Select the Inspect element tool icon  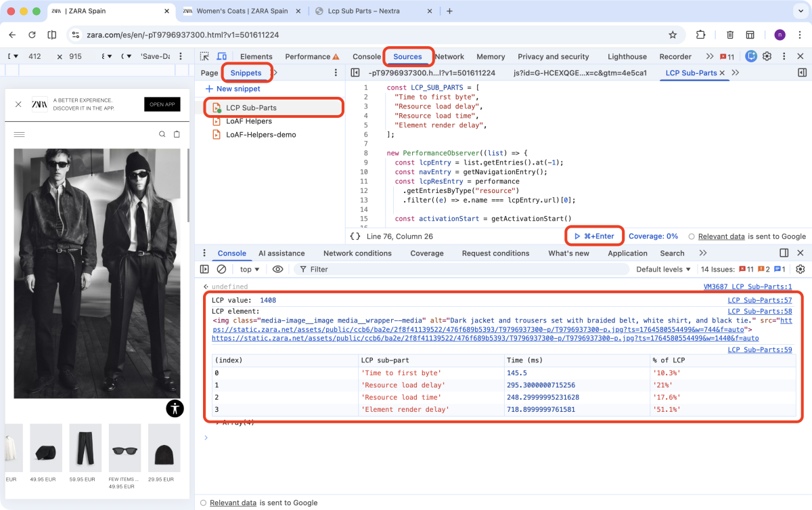coord(204,56)
